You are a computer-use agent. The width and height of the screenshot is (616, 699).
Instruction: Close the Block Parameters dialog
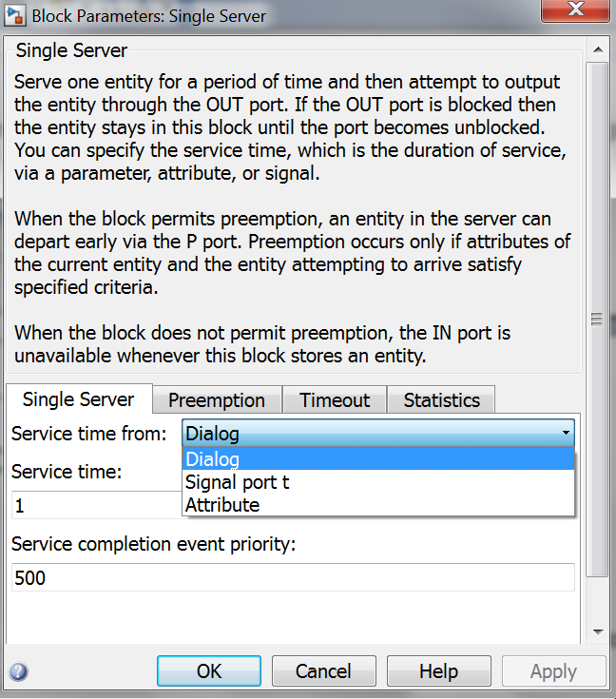[x=575, y=10]
